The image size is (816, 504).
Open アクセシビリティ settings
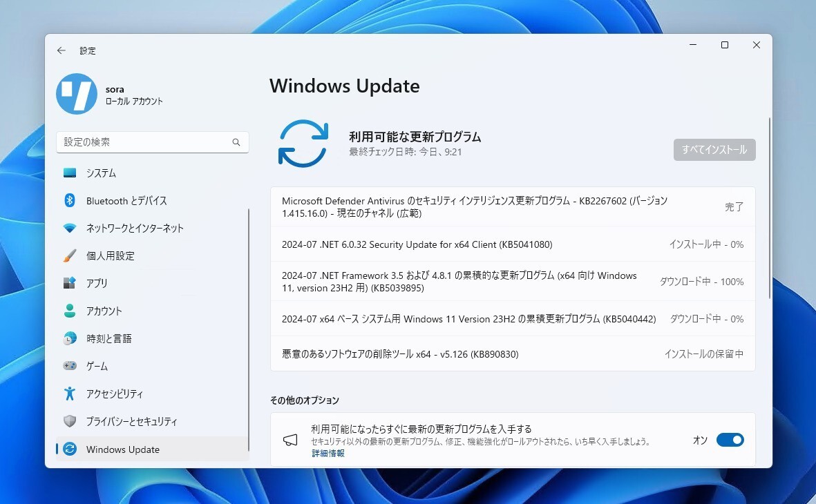(69, 394)
